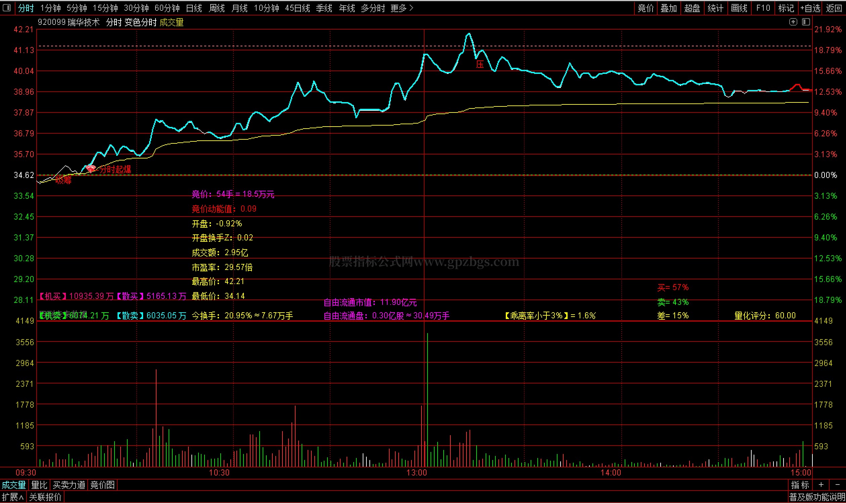Open the 季线 quarterly chart
Image resolution: width=846 pixels, height=504 pixels.
(x=324, y=8)
